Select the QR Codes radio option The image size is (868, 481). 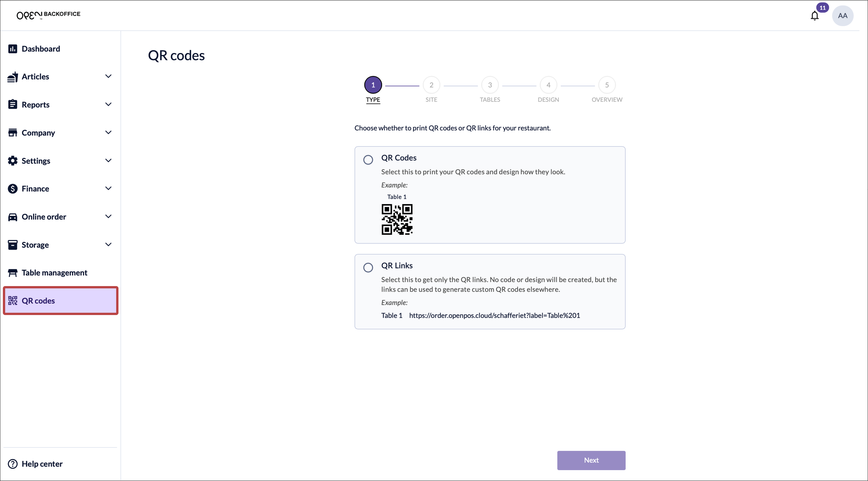coord(368,160)
